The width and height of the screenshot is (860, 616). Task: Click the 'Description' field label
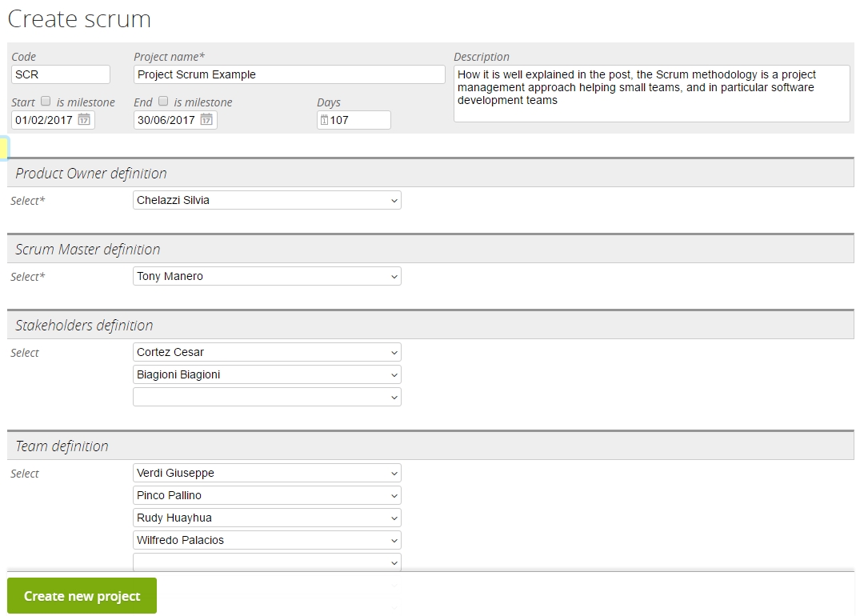(482, 57)
